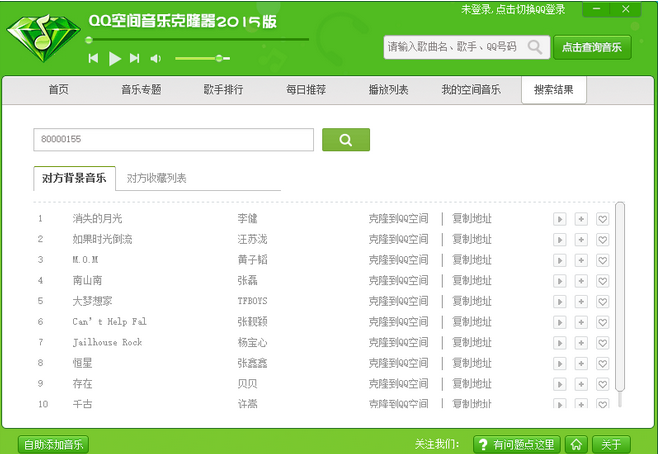659x454 pixels.
Task: Play song 大梦想家
Action: 559,301
